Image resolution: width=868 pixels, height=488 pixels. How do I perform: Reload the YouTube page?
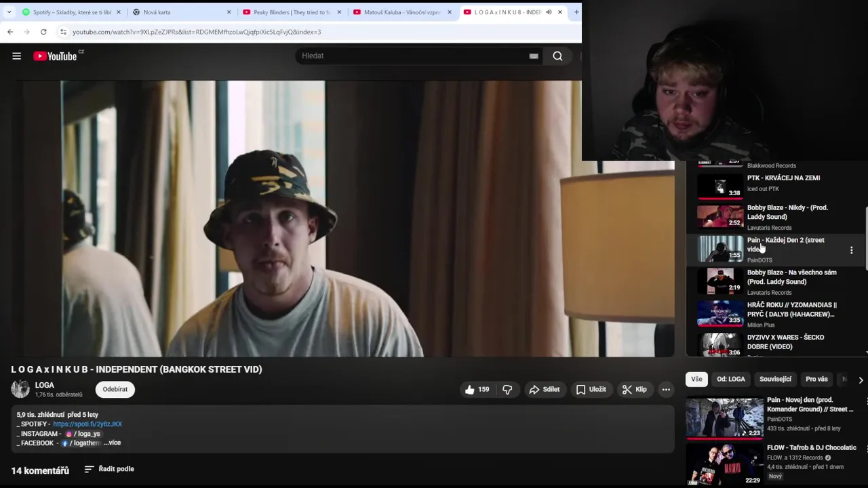coord(43,32)
